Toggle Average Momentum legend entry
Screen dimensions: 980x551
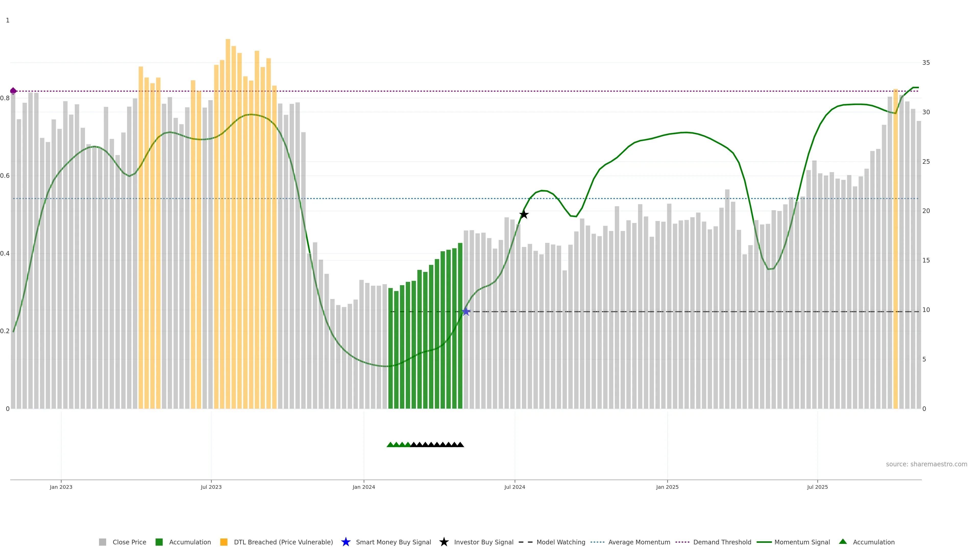[639, 542]
